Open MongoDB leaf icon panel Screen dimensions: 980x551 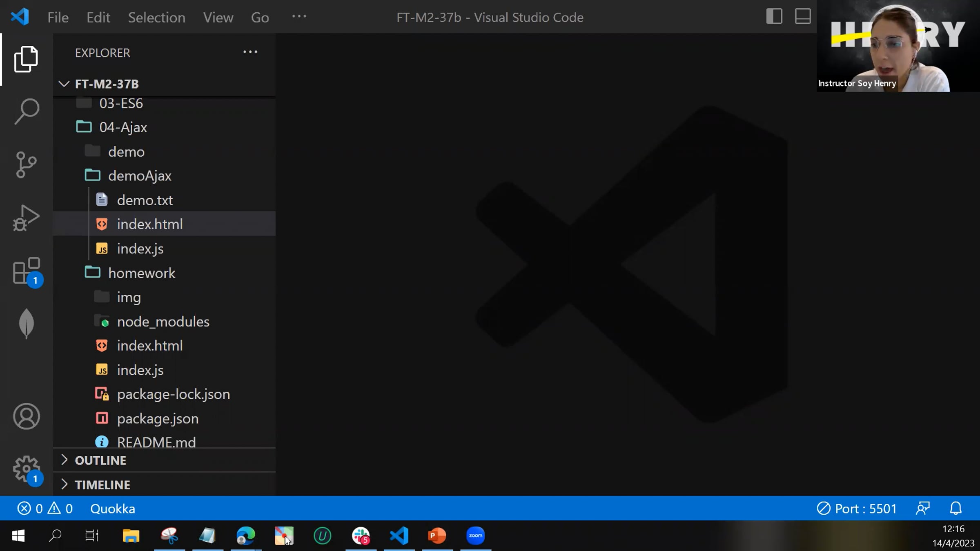pos(27,323)
